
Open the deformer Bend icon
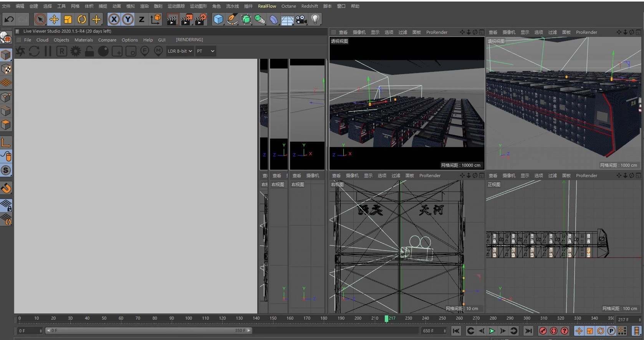pos(274,19)
